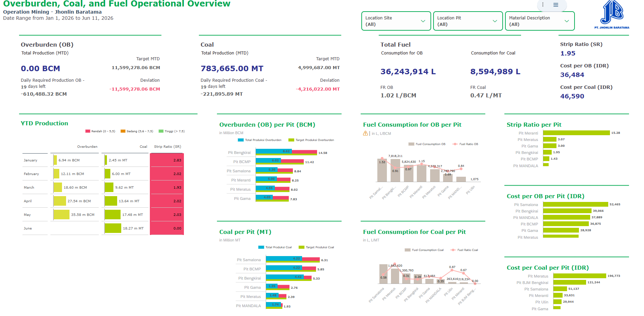The image size is (644, 316).
Task: Expand the Location Pit filter dropdown
Action: (468, 21)
